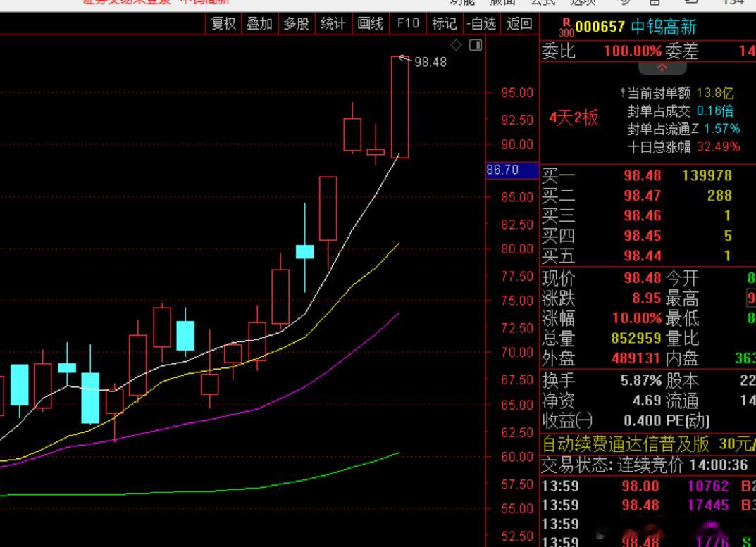Toggle the side panel layout icon
Screen dimensions: 756x547
[476, 45]
